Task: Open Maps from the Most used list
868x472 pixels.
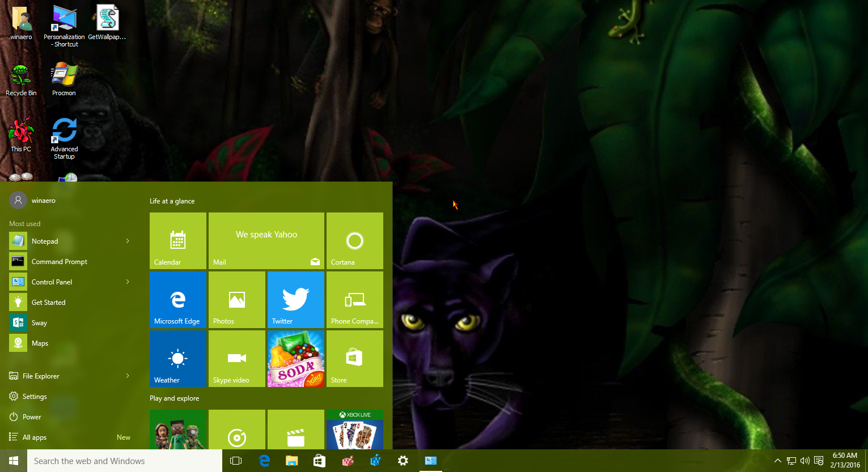Action: [70, 343]
